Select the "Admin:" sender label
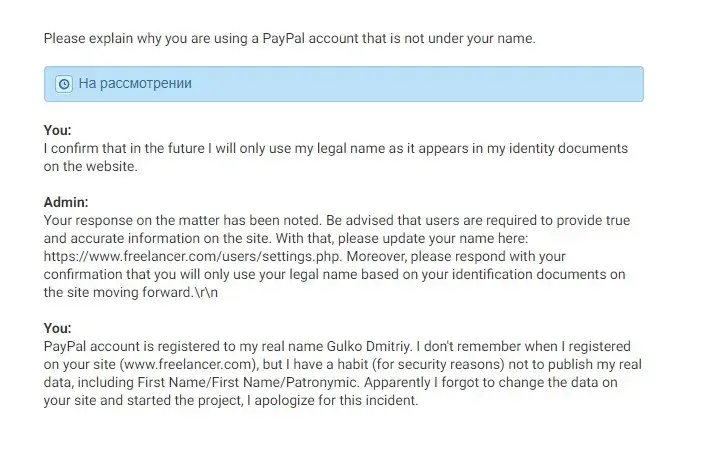Image resolution: width=704 pixels, height=456 pixels. tap(66, 202)
